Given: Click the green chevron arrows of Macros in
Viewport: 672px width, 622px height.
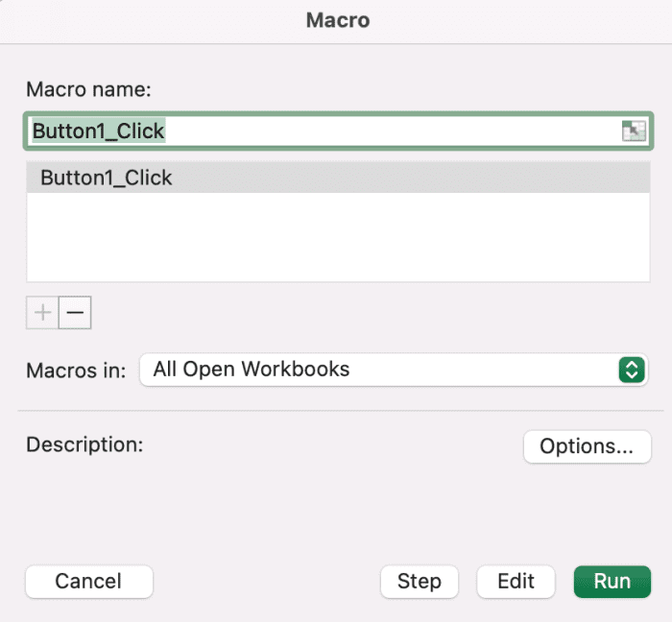Looking at the screenshot, I should (x=631, y=370).
